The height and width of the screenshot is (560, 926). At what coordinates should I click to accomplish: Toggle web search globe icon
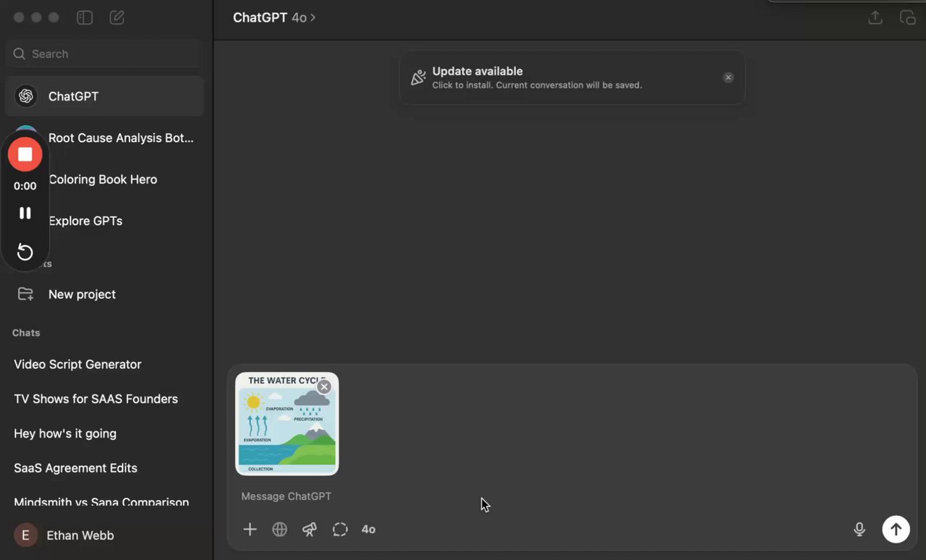tap(280, 530)
